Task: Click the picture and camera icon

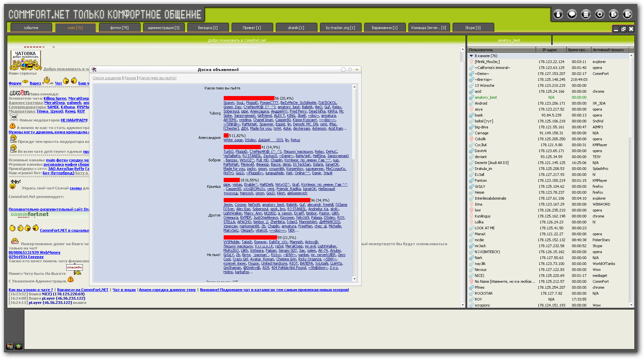Action: pyautogui.click(x=10, y=346)
